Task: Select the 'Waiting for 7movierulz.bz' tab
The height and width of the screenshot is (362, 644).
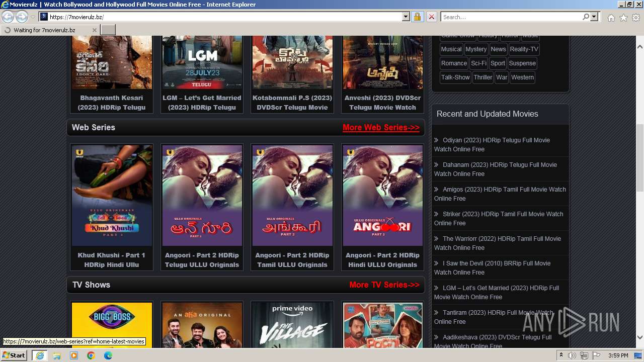Action: (x=50, y=30)
